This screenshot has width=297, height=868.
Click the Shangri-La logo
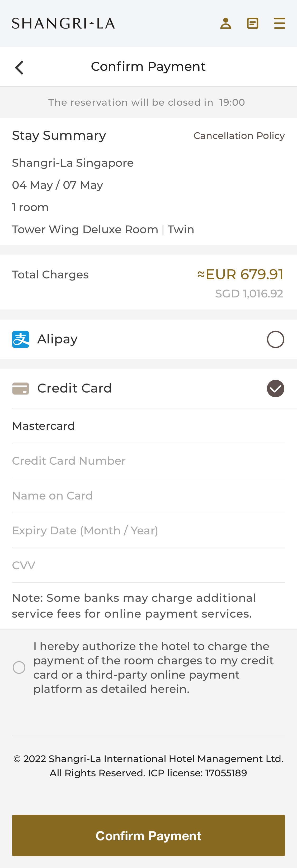point(63,23)
